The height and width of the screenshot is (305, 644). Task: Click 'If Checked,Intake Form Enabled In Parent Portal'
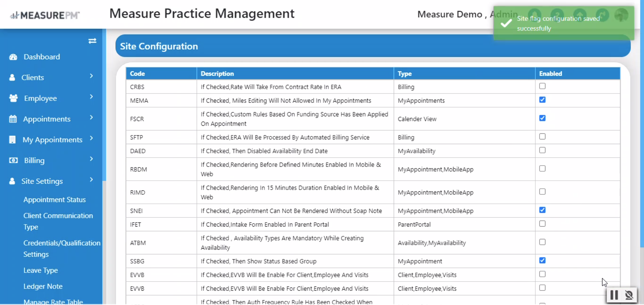265,225
